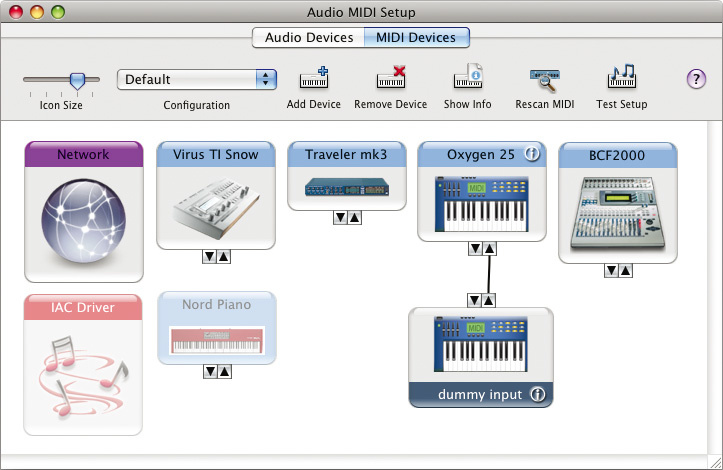
Task: Click the info button on Oxygen 25
Action: click(532, 154)
